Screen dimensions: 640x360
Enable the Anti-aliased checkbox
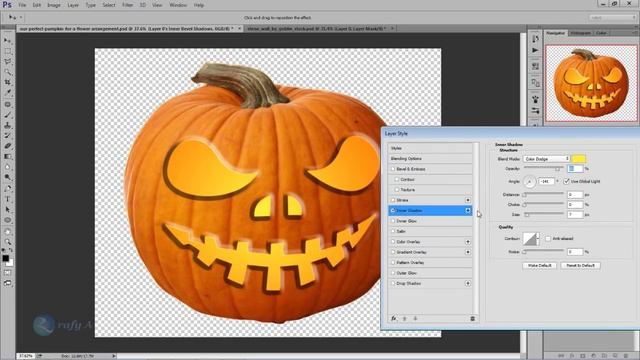[x=548, y=238]
